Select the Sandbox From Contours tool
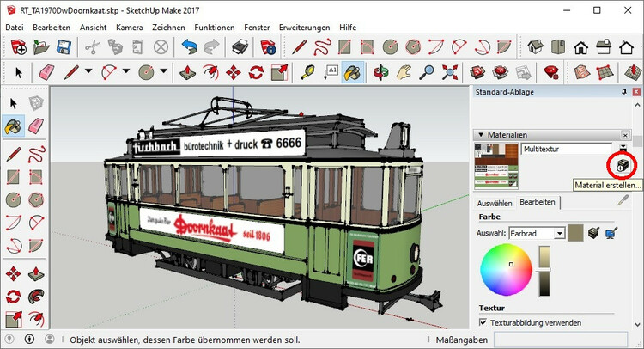Viewport: 644px width, 349px height. [x=581, y=72]
